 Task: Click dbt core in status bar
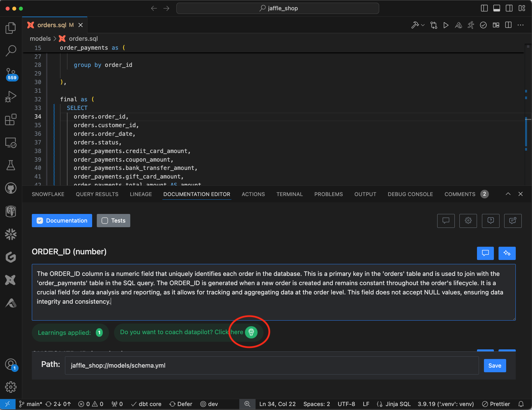[x=146, y=404]
